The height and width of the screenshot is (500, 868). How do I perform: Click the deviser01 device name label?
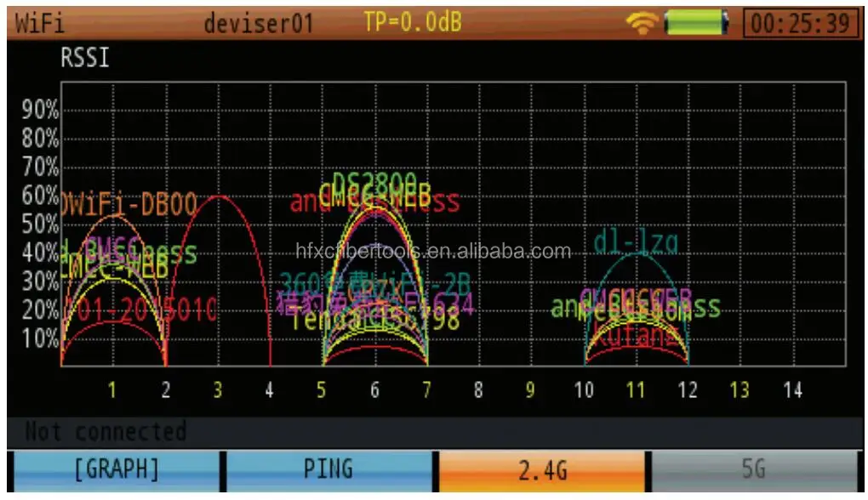[x=259, y=24]
